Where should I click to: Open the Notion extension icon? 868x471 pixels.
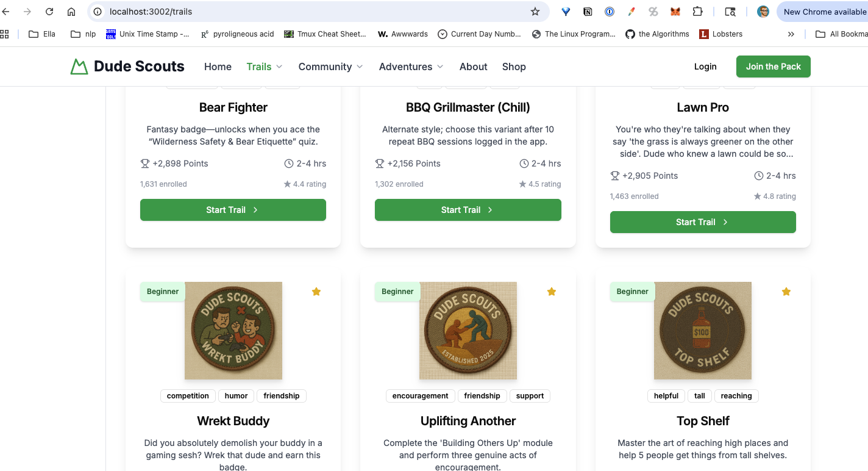[x=588, y=12]
